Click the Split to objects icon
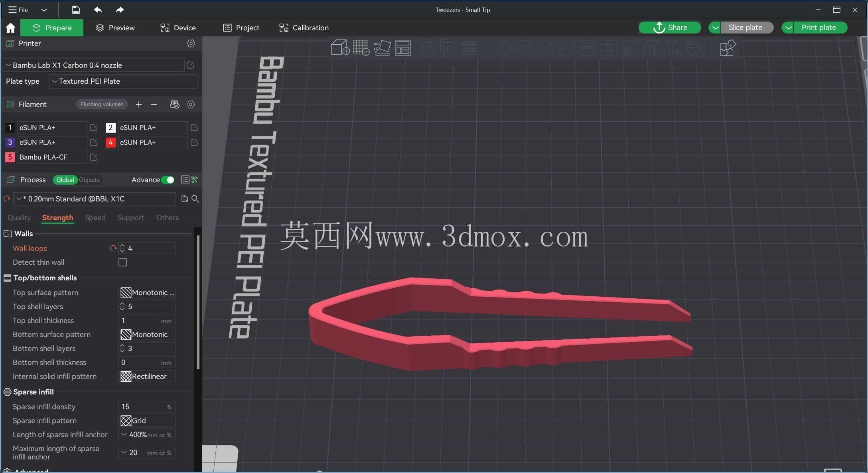868x473 pixels. 427,48
